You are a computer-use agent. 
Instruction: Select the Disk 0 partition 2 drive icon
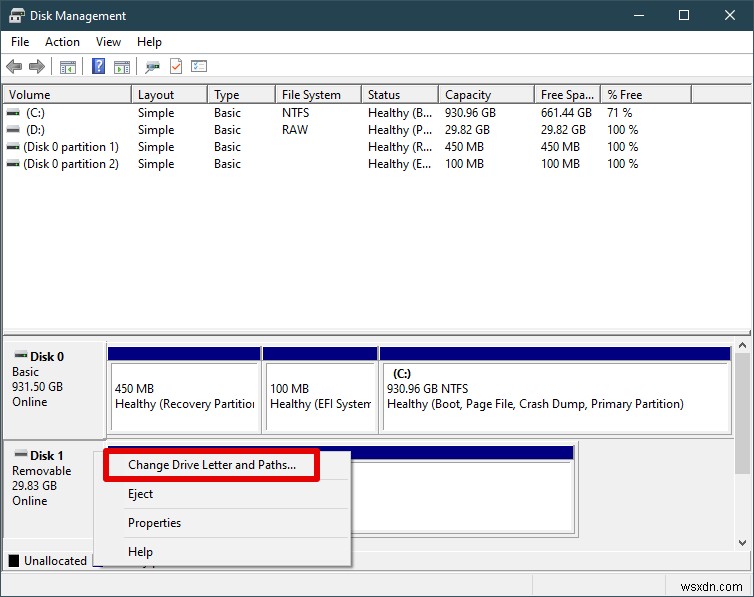coord(13,164)
